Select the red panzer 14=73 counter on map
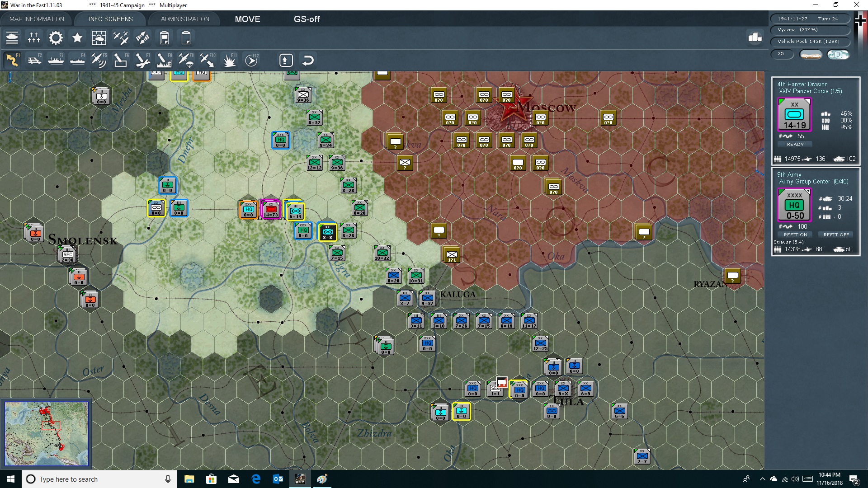The height and width of the screenshot is (488, 868). [x=271, y=209]
